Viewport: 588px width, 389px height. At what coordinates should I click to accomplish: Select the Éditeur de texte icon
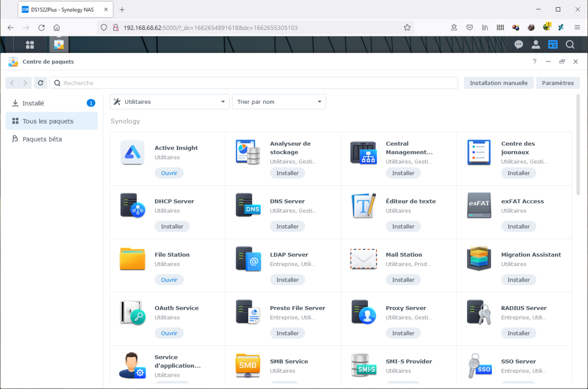[364, 206]
